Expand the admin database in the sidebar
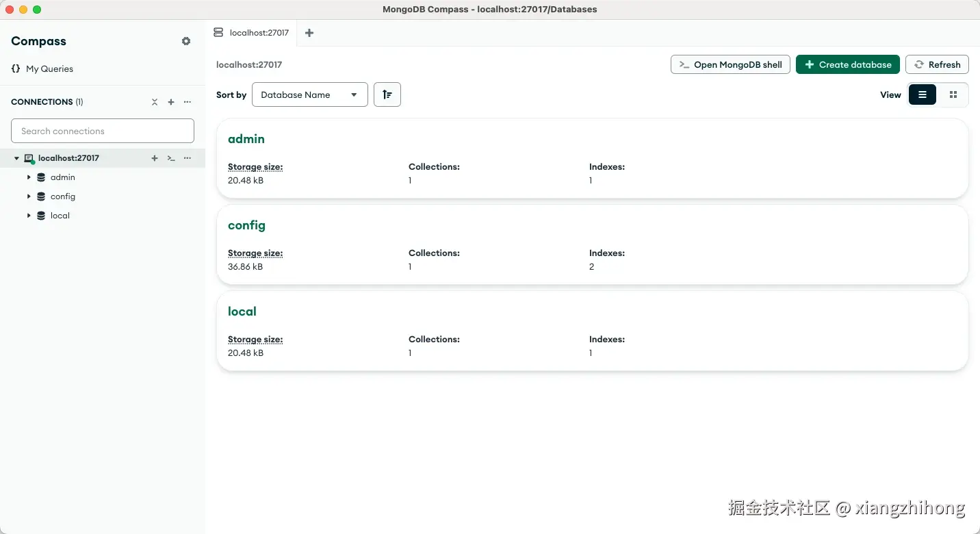 (x=29, y=177)
